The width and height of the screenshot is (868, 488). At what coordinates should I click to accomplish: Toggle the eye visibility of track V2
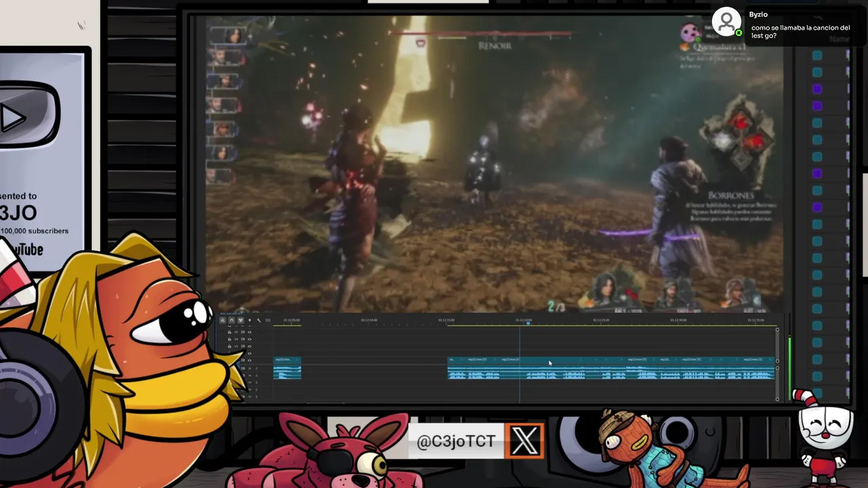(250, 353)
